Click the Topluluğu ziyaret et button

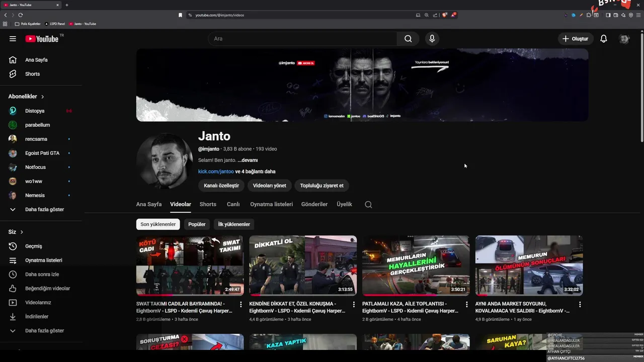(322, 186)
